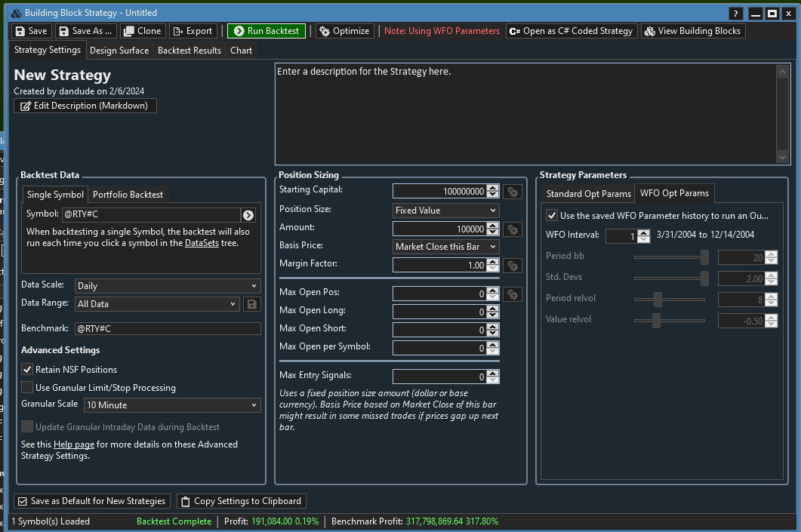Click the Export toolbar button
This screenshot has height=532, width=801.
(x=193, y=31)
